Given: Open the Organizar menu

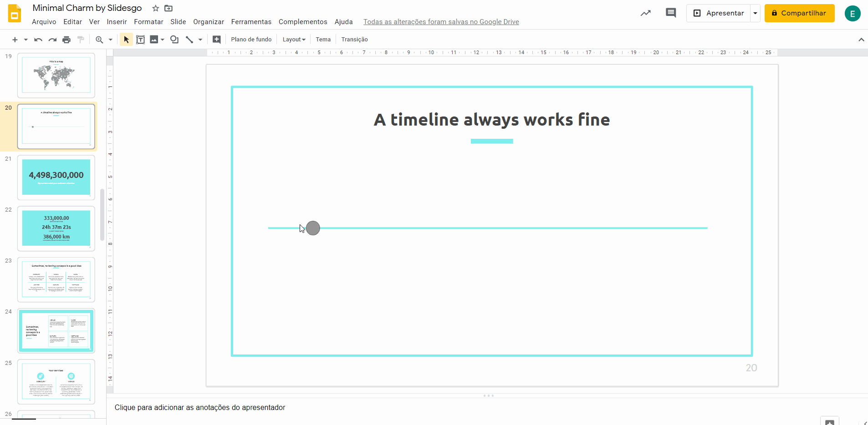Looking at the screenshot, I should click(209, 22).
